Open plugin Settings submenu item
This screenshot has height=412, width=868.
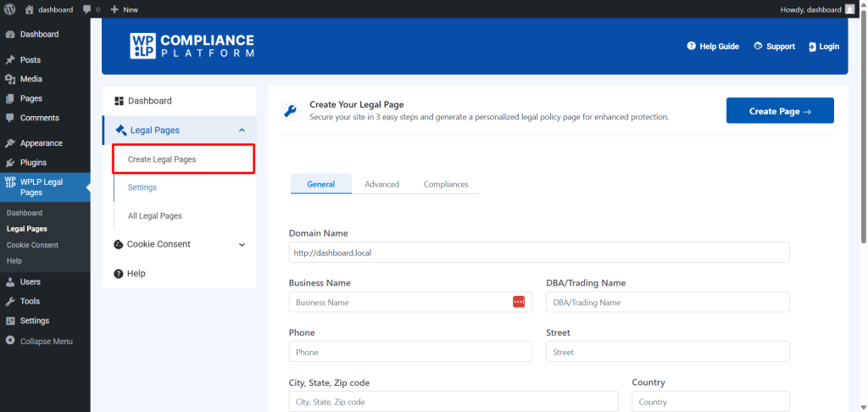tap(142, 187)
